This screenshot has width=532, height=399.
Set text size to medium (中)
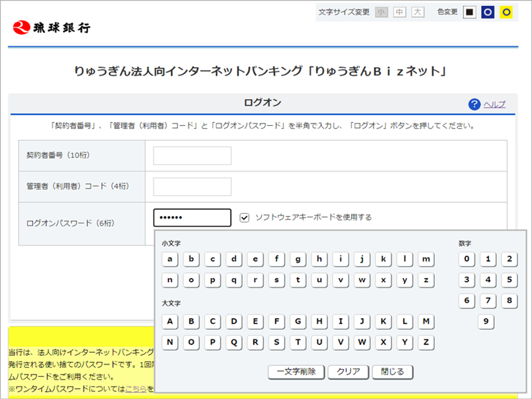pos(400,12)
